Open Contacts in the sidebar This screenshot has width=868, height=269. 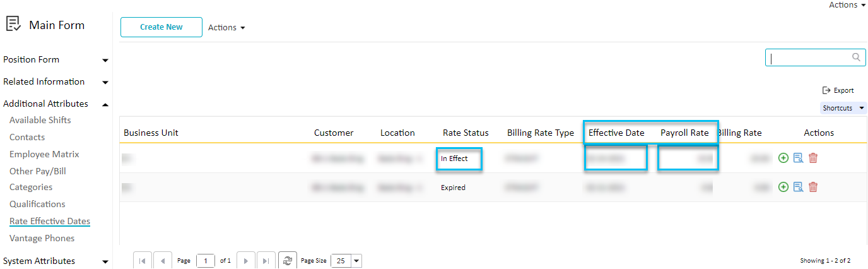pos(27,137)
